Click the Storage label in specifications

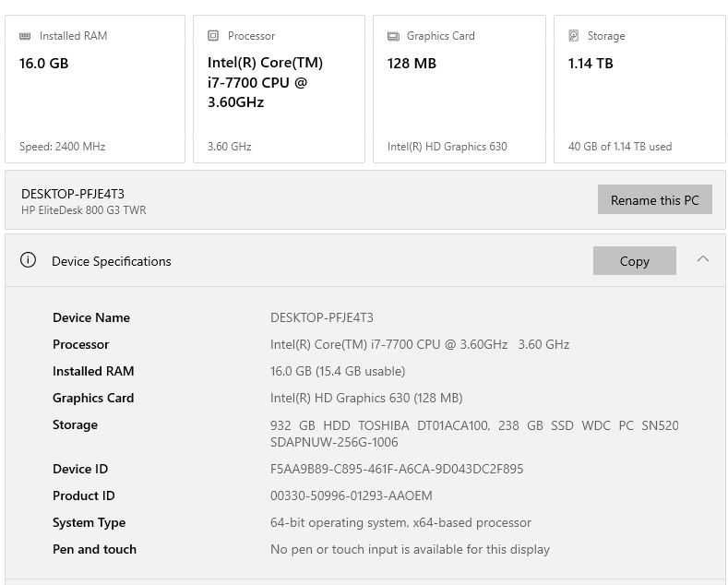[x=76, y=425]
